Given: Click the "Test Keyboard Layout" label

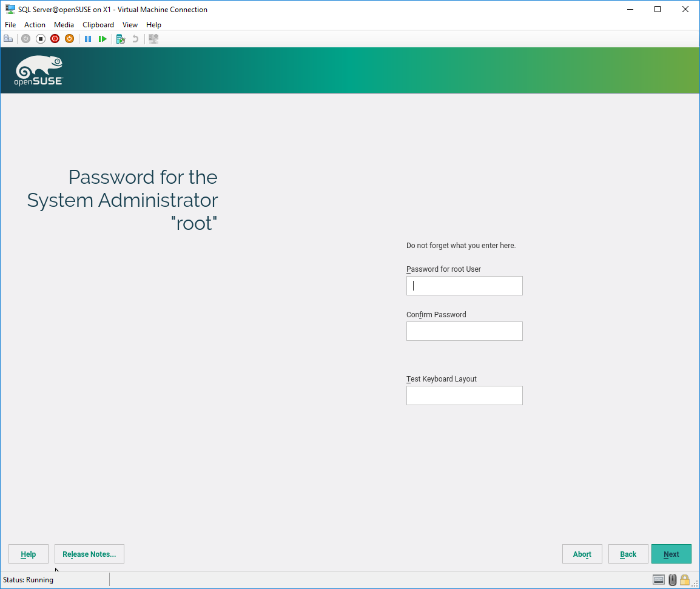Looking at the screenshot, I should pos(442,379).
